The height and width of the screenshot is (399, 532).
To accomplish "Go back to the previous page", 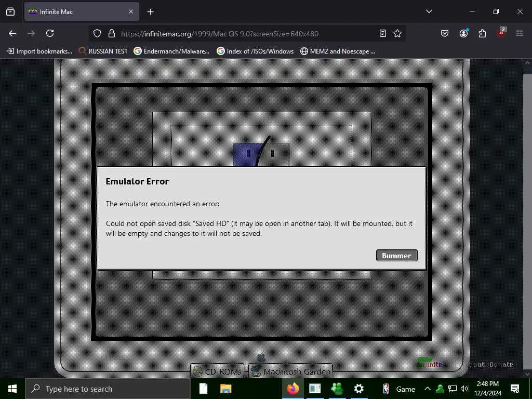I will point(12,33).
